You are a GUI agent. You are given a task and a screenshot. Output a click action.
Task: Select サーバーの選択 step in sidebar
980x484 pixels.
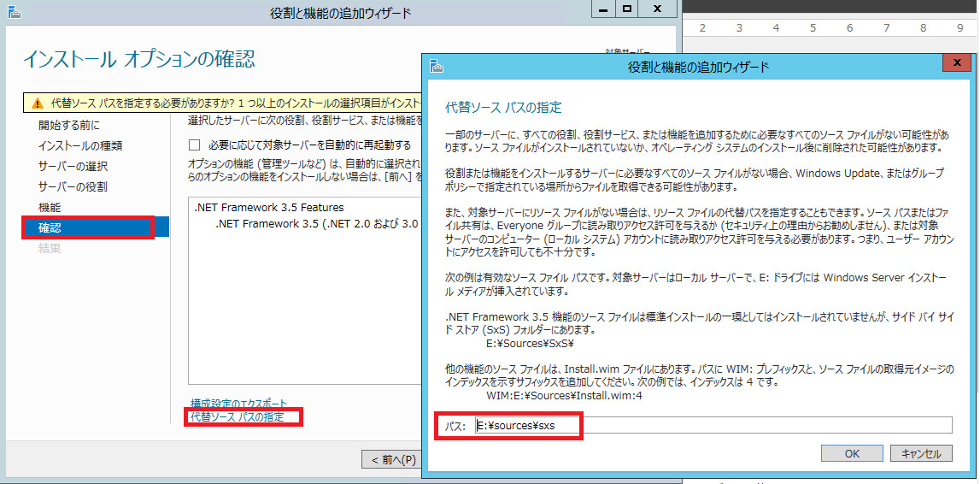pyautogui.click(x=73, y=167)
